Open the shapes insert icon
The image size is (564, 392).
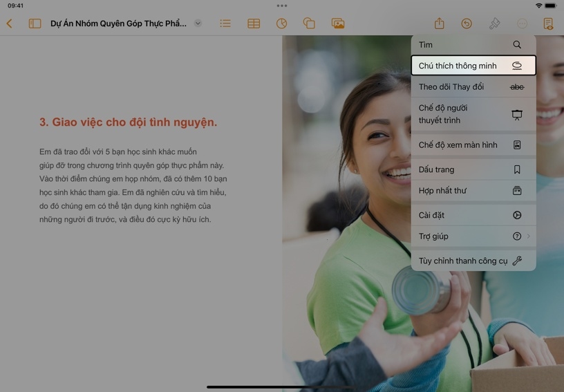tap(309, 24)
